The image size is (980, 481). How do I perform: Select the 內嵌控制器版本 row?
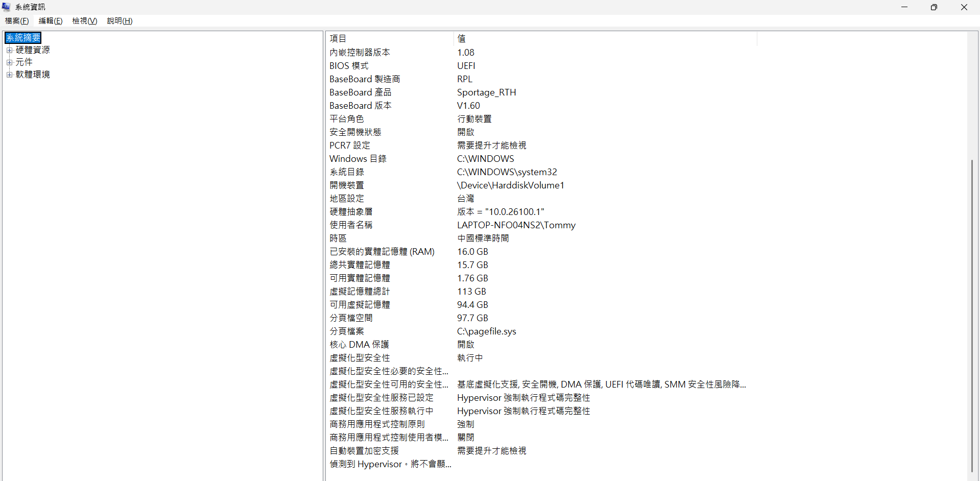pyautogui.click(x=541, y=53)
